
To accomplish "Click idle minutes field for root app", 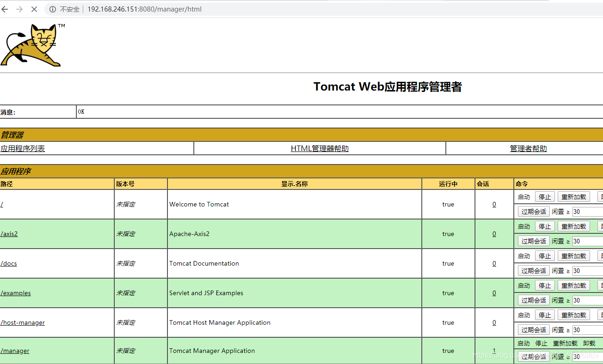I will tap(588, 212).
